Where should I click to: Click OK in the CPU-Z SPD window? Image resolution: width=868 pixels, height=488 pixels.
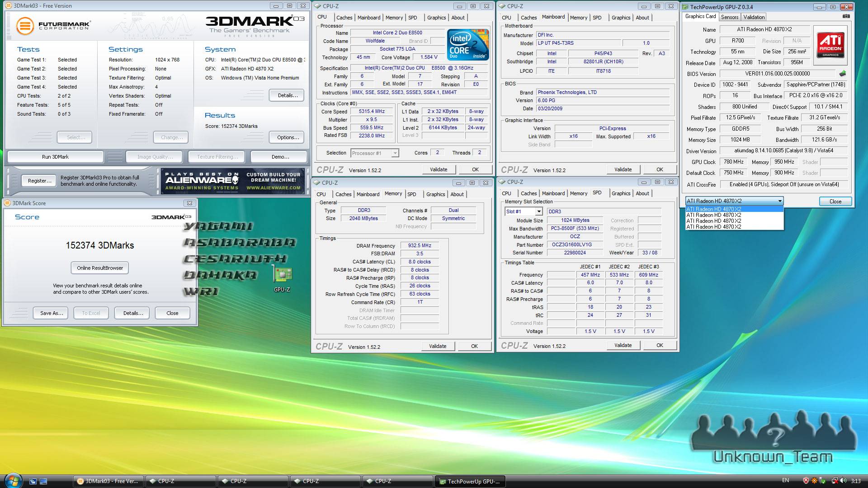660,345
